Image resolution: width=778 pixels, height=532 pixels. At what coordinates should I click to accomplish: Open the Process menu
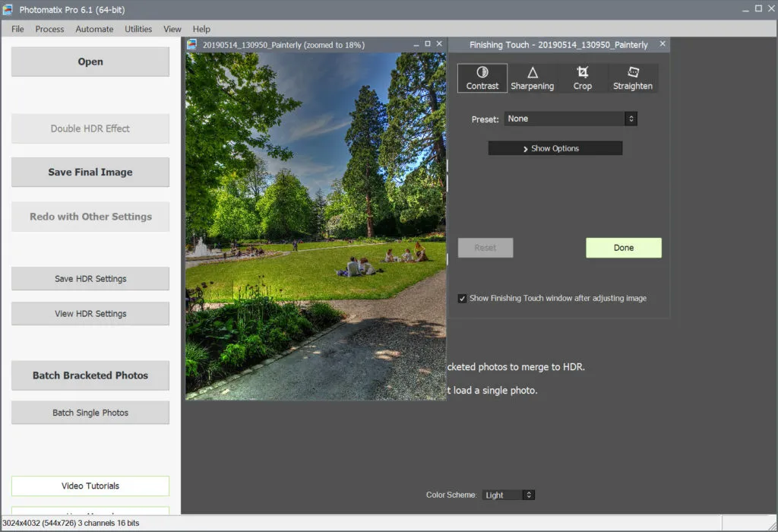coord(49,29)
